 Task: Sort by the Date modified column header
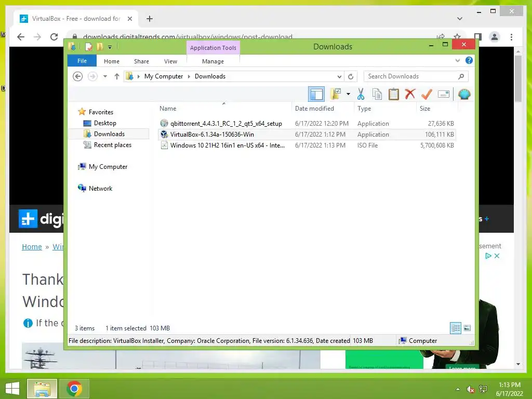[x=314, y=109]
